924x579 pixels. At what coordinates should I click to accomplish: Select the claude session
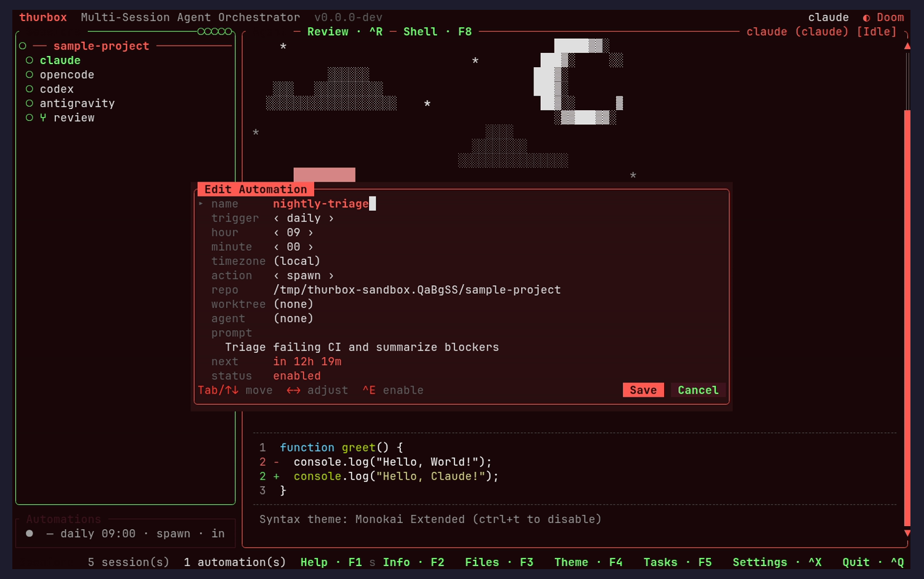(x=60, y=60)
